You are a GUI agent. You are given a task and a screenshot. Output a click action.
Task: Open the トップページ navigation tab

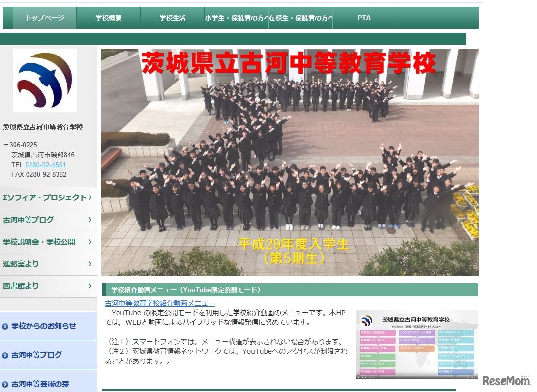(x=44, y=17)
